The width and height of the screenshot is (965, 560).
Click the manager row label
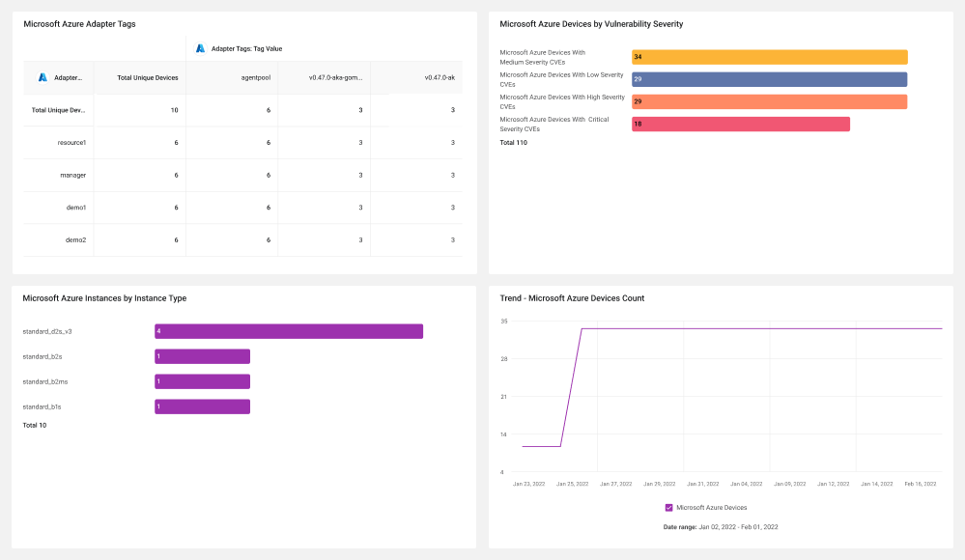pos(72,176)
